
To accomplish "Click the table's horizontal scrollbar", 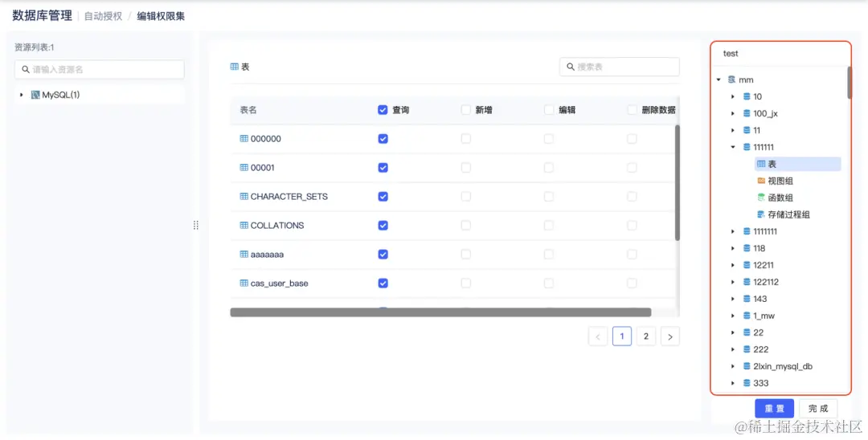I will click(440, 312).
